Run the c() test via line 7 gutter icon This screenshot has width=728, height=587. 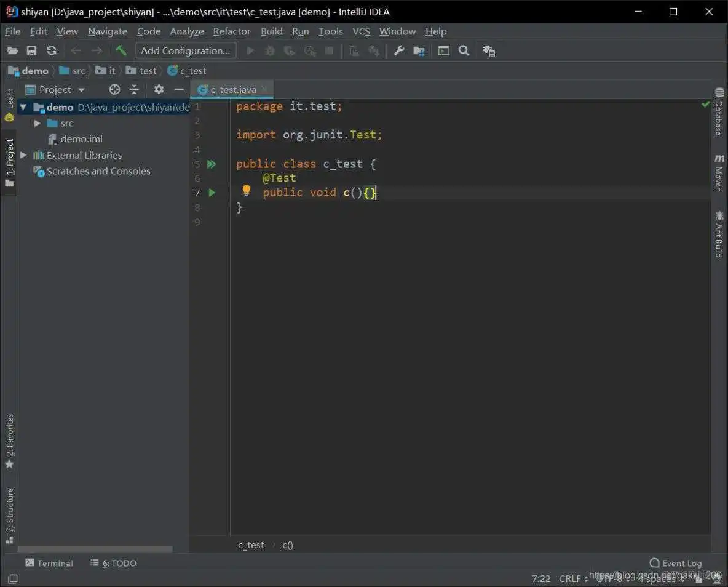click(x=212, y=193)
